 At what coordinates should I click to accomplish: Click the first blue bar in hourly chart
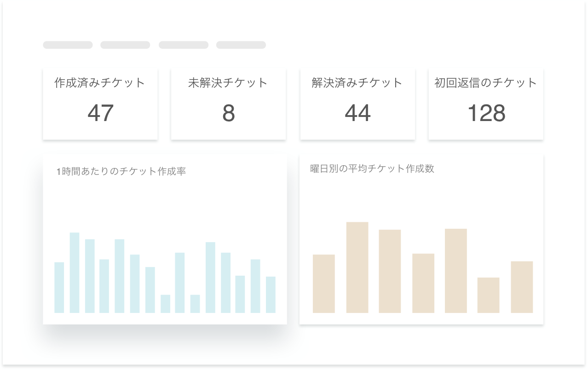59,288
